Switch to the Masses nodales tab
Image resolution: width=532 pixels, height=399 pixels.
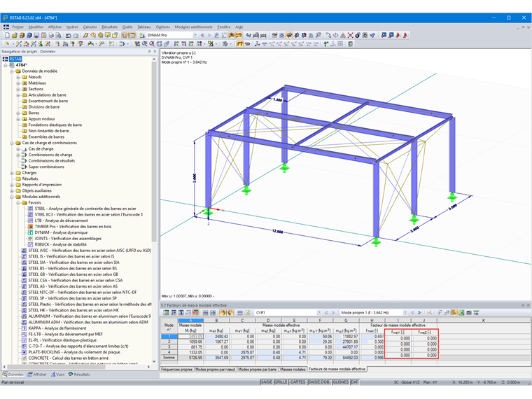coord(293,369)
